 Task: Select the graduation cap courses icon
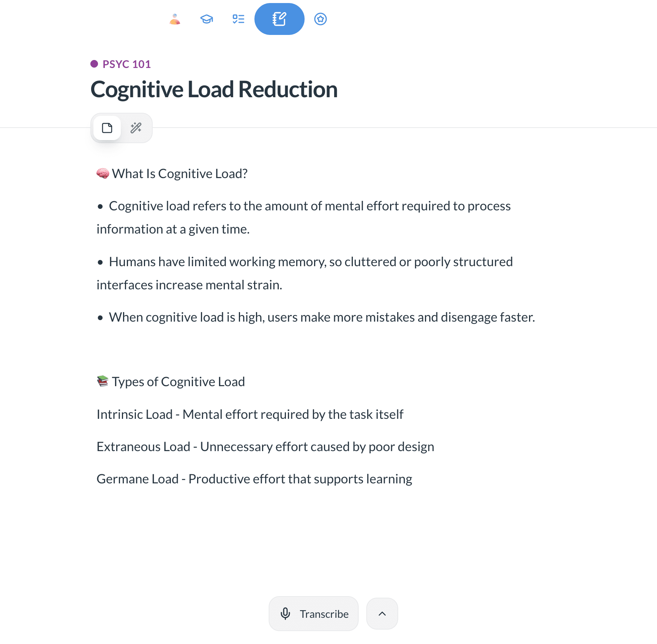206,18
